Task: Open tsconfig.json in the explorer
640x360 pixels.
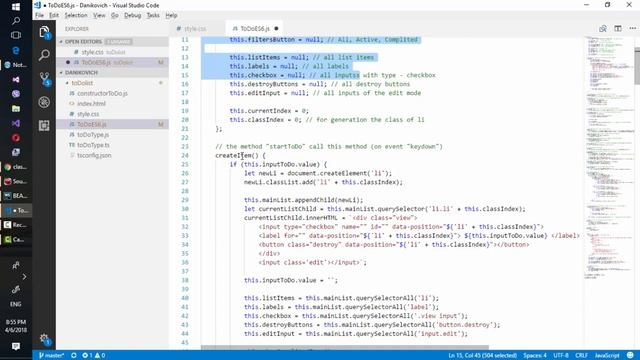Action: tap(112, 155)
